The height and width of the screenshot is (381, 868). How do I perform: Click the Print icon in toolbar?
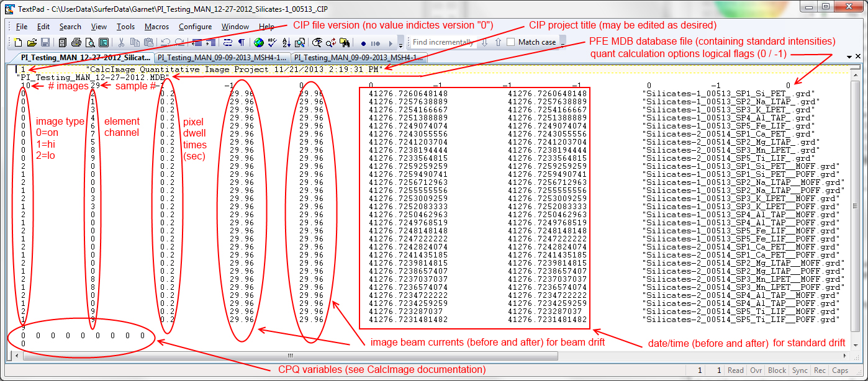coord(76,43)
